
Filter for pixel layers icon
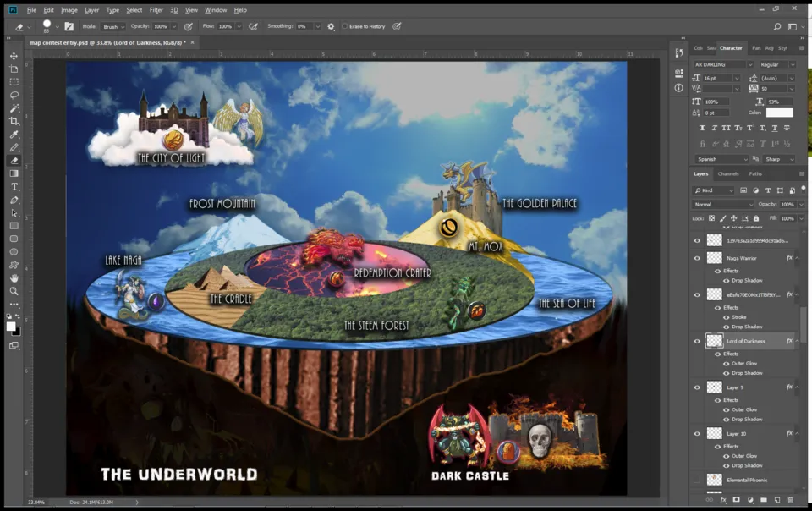743,190
